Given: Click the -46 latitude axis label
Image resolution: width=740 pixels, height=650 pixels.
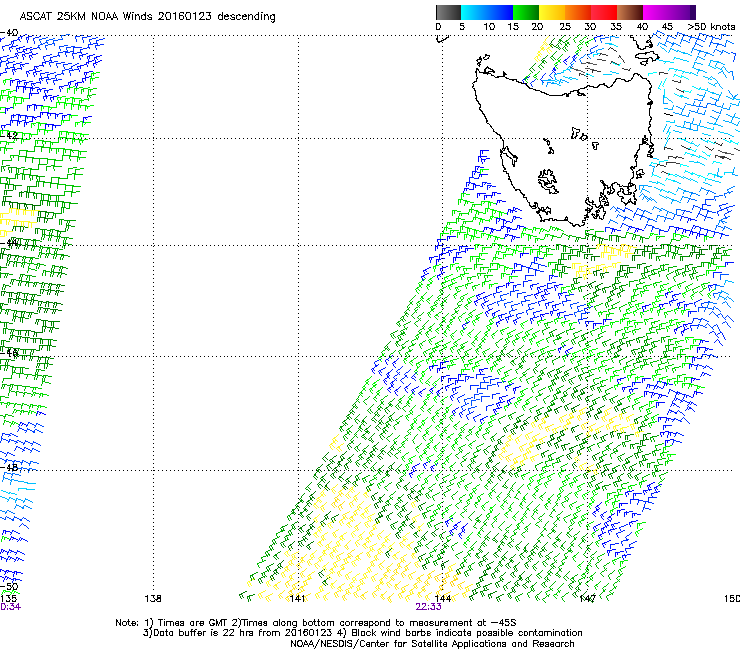Looking at the screenshot, I should pos(9,353).
